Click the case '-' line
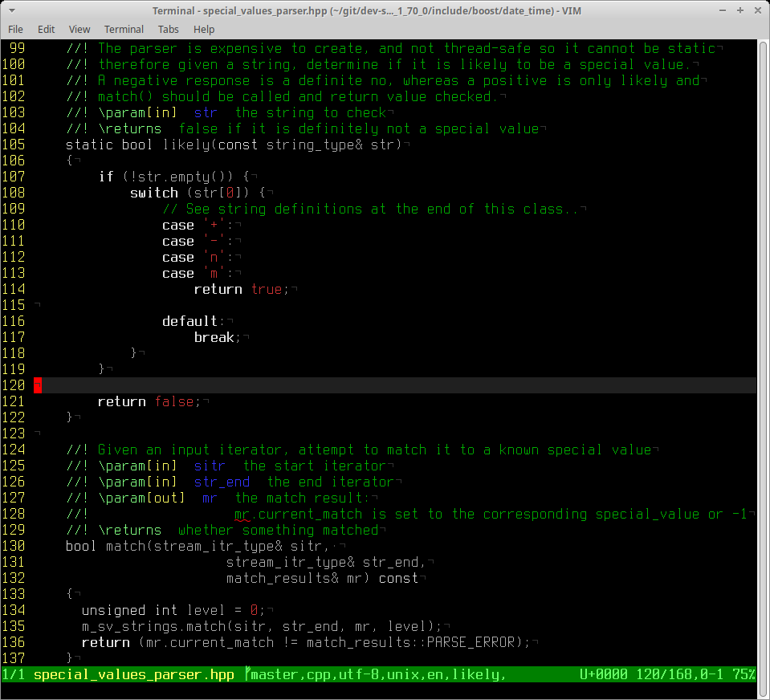770x700 pixels. point(198,242)
